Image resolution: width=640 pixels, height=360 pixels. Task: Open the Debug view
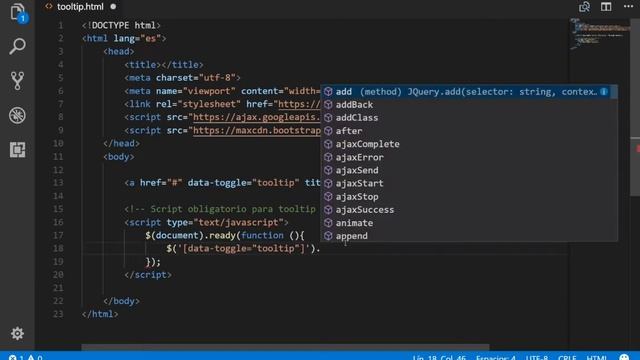point(18,116)
